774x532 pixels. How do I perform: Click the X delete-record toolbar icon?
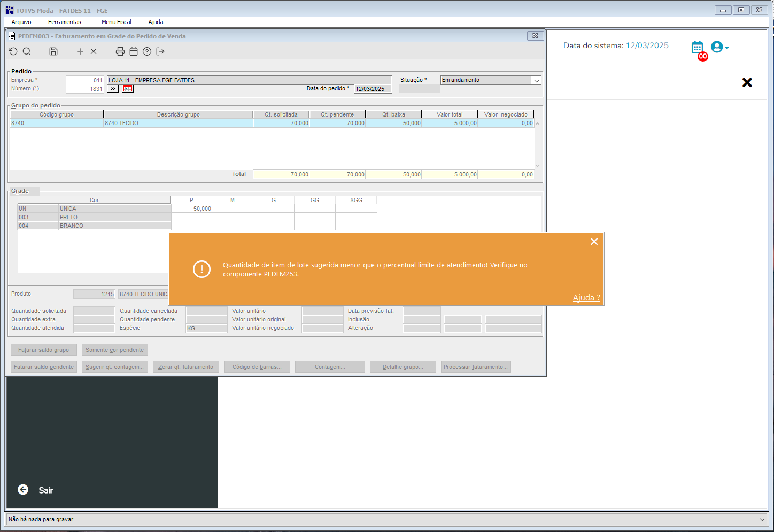(x=94, y=51)
